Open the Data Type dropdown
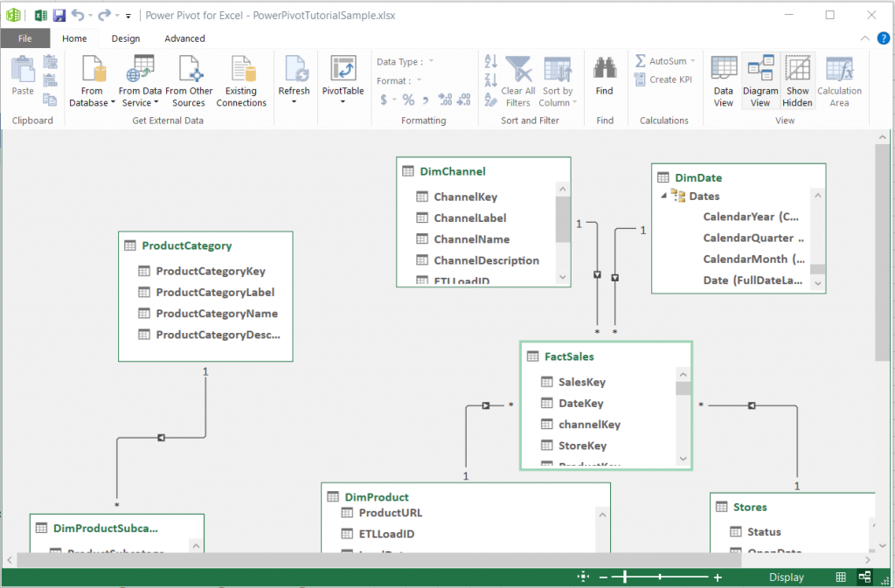 click(431, 61)
